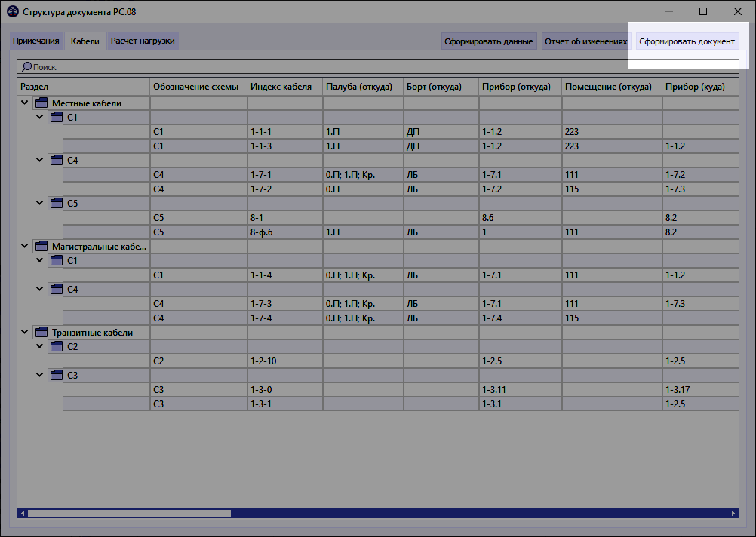Click the search magnifier icon in Поиск bar
Screen dimensions: 756x537
click(x=26, y=66)
